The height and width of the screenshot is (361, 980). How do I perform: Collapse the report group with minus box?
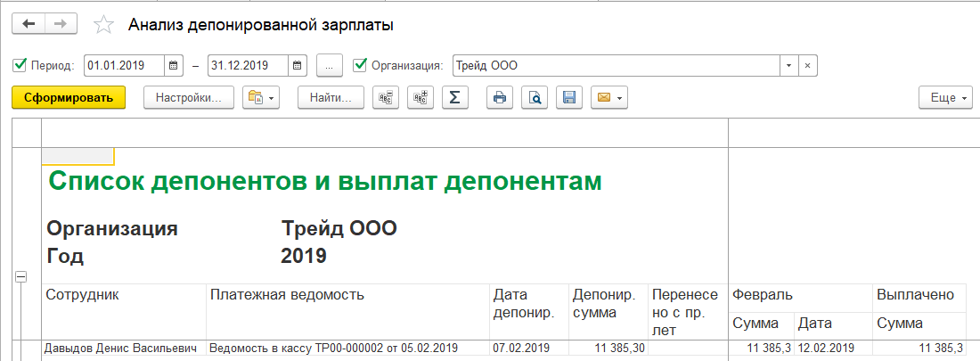tap(20, 277)
